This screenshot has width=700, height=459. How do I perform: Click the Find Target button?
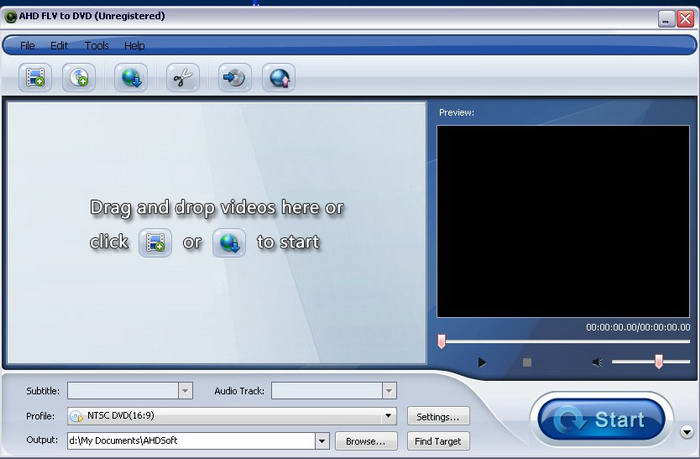pos(438,441)
